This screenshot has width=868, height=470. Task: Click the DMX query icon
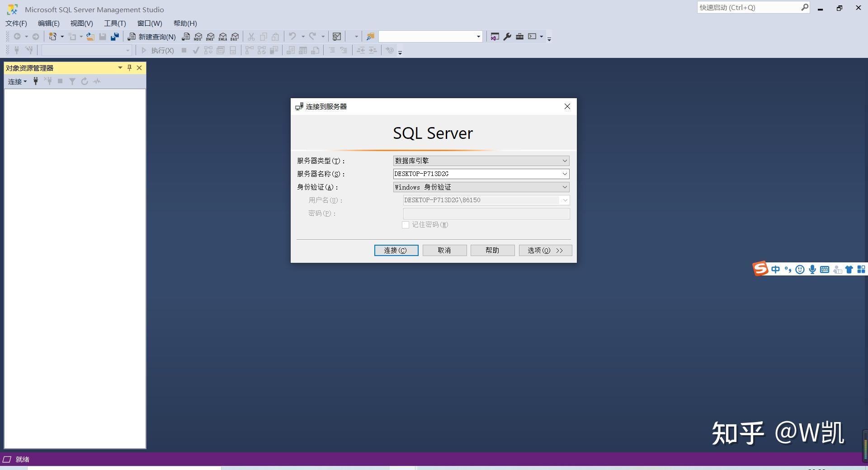click(x=210, y=37)
